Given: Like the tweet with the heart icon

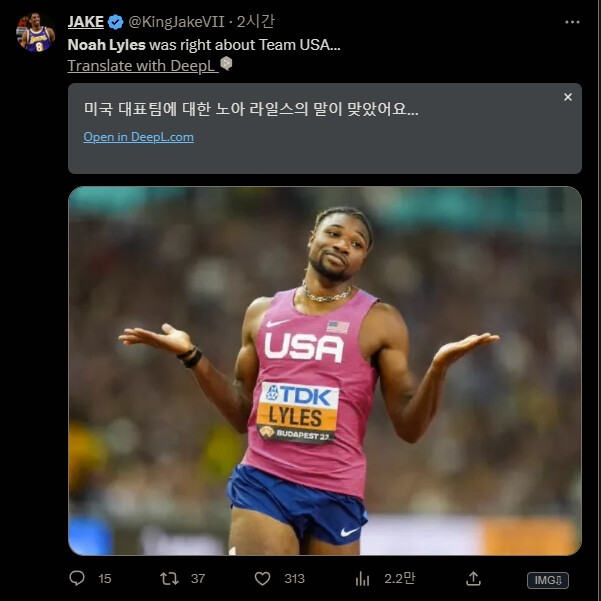Looking at the screenshot, I should (263, 578).
